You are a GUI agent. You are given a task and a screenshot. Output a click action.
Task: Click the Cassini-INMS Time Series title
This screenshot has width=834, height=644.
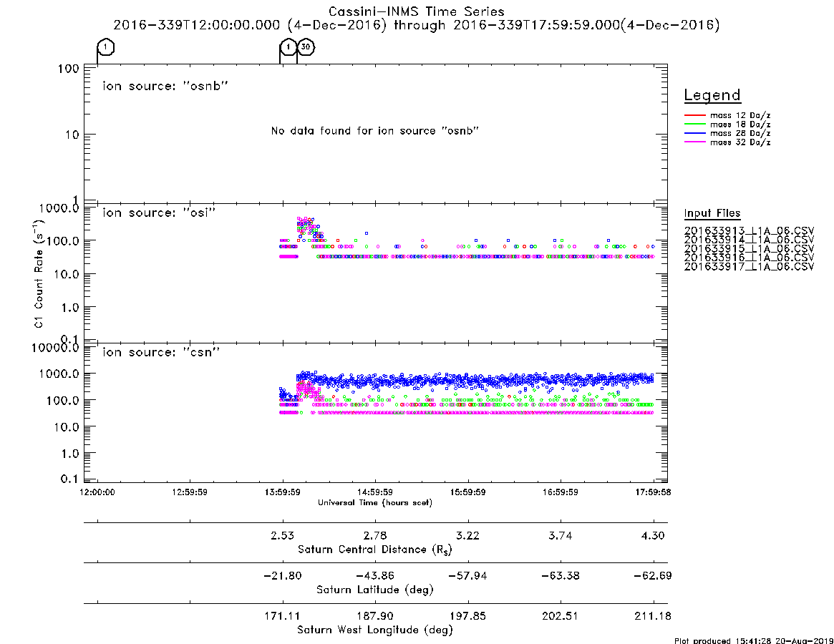(416, 11)
